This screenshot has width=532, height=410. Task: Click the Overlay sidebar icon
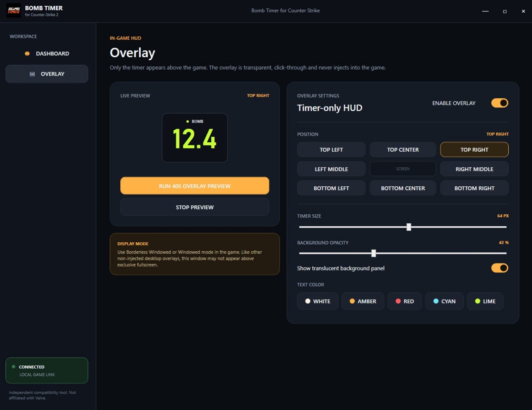[x=32, y=74]
